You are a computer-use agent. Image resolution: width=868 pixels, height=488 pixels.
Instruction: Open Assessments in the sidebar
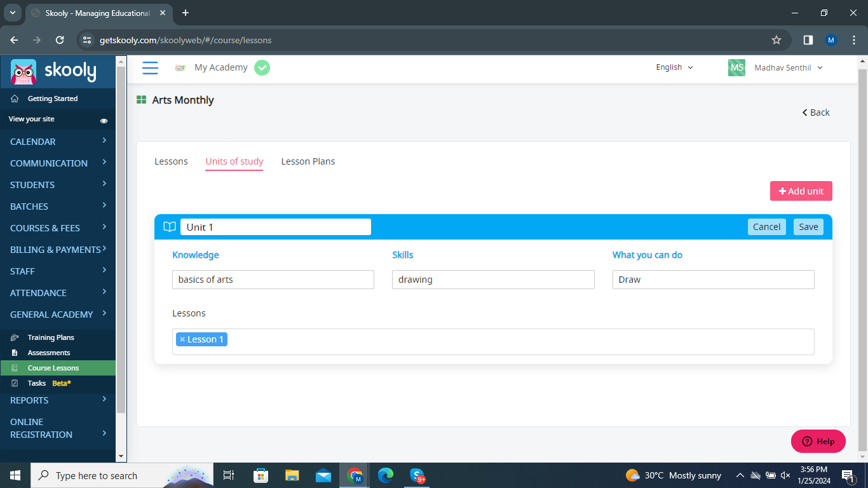coord(49,353)
